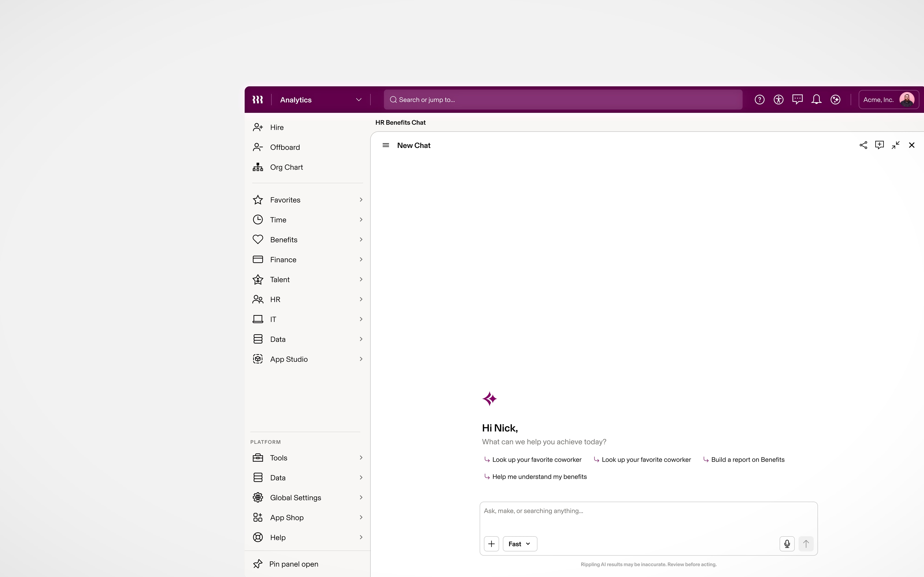Expand the Help chevron
This screenshot has height=577, width=924.
click(361, 537)
